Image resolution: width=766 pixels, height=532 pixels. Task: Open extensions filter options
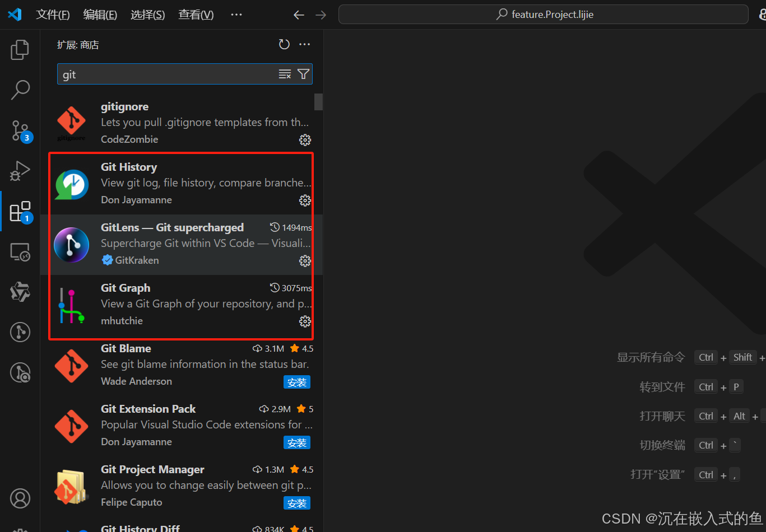(x=303, y=74)
